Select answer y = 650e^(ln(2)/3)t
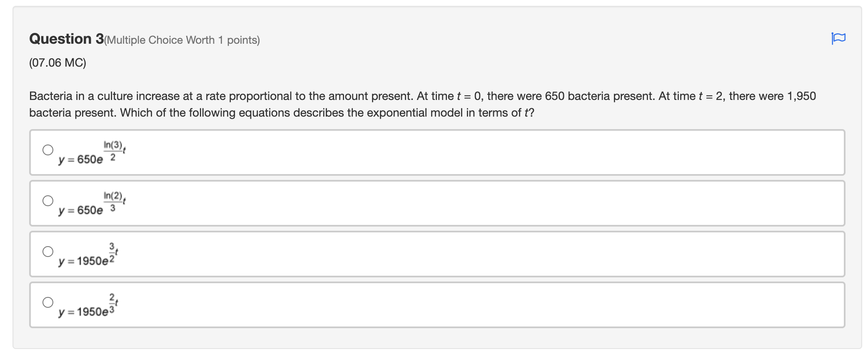The image size is (868, 354). coord(48,200)
